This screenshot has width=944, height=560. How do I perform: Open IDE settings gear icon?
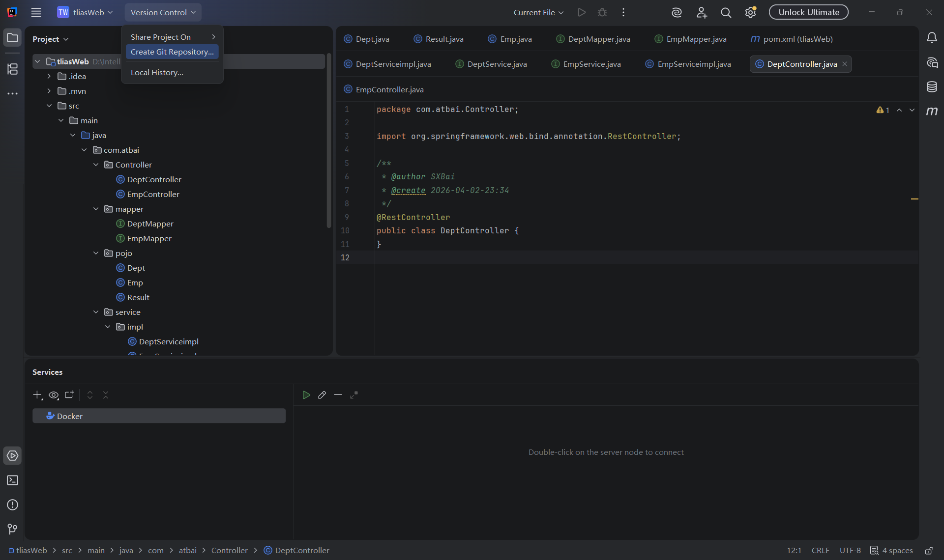tap(750, 12)
